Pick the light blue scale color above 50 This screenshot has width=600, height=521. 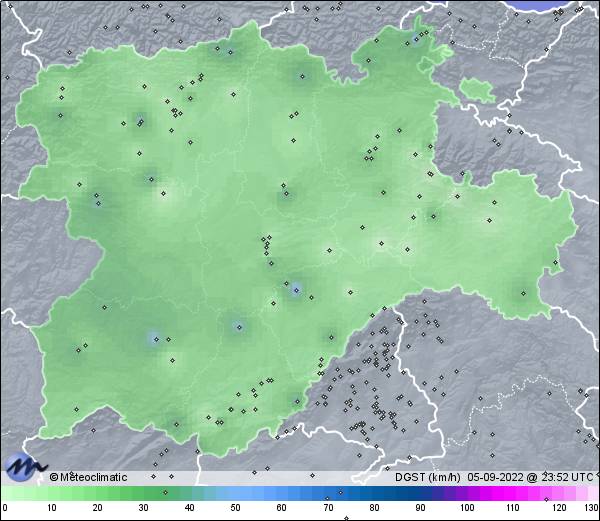[236, 493]
